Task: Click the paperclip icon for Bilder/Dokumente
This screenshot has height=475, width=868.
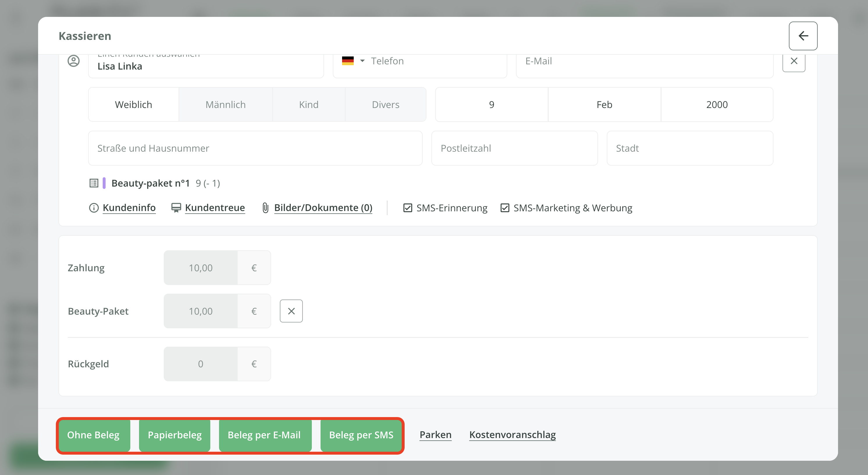Action: point(265,208)
